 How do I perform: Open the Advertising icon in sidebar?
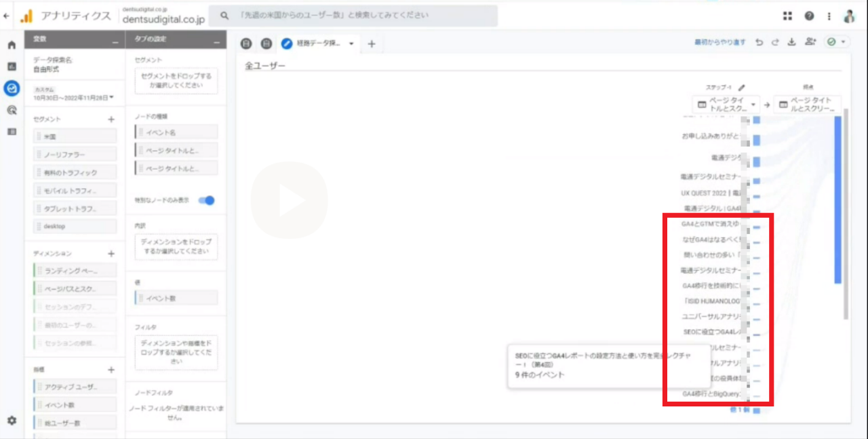[x=12, y=110]
